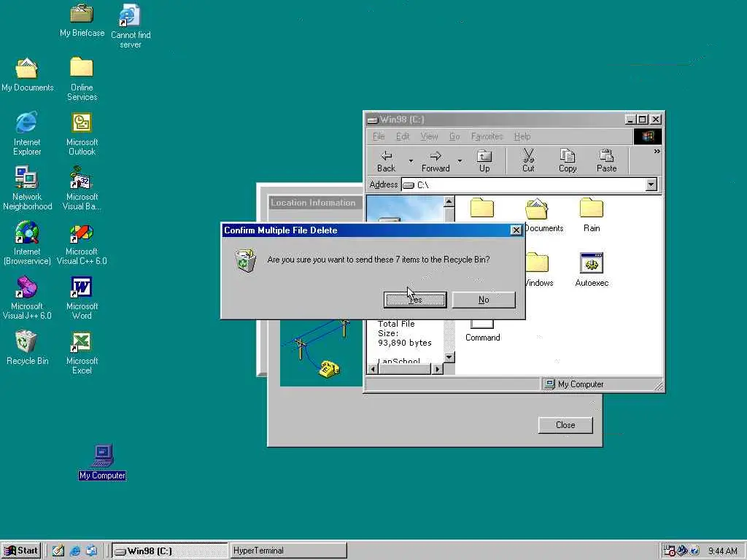Select the Autoexec file icon

tap(592, 270)
